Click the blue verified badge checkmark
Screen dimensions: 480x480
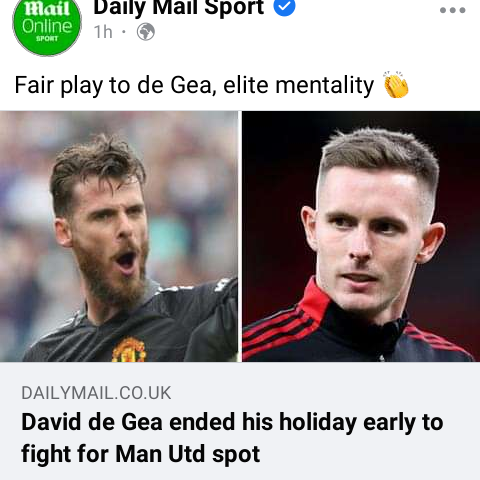[284, 7]
